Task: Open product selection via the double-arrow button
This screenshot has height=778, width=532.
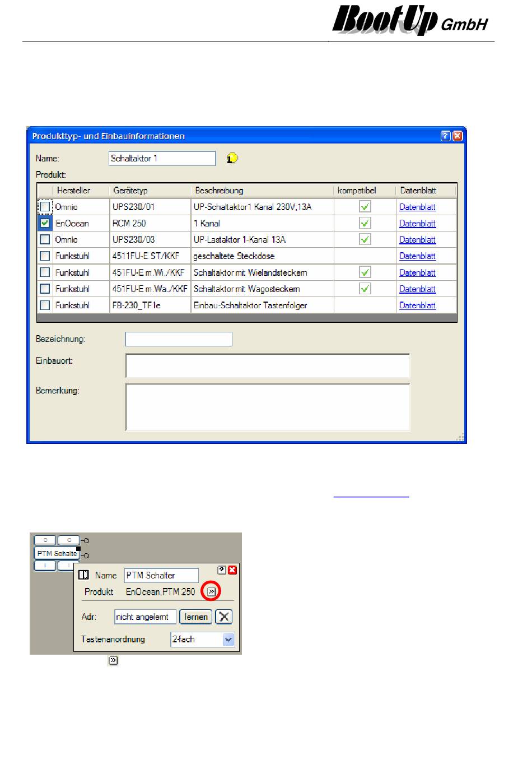Action: pos(212,591)
